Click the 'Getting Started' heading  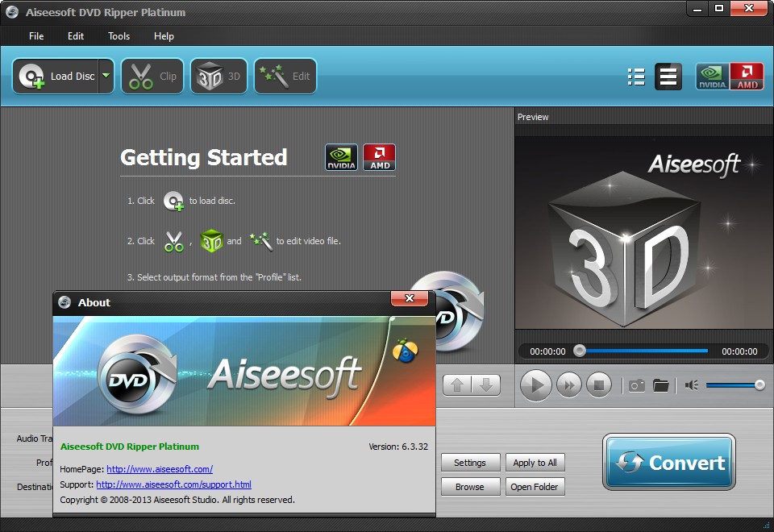tap(203, 157)
